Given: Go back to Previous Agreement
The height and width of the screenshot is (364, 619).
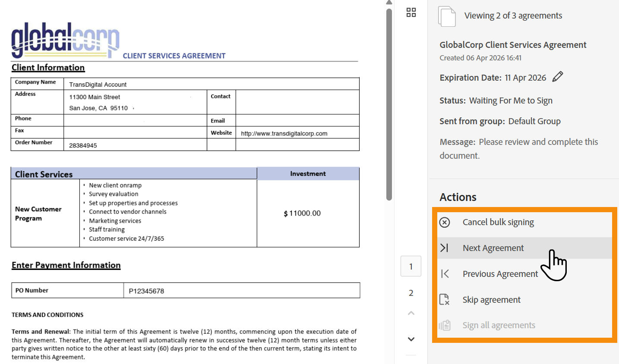Looking at the screenshot, I should [x=500, y=274].
